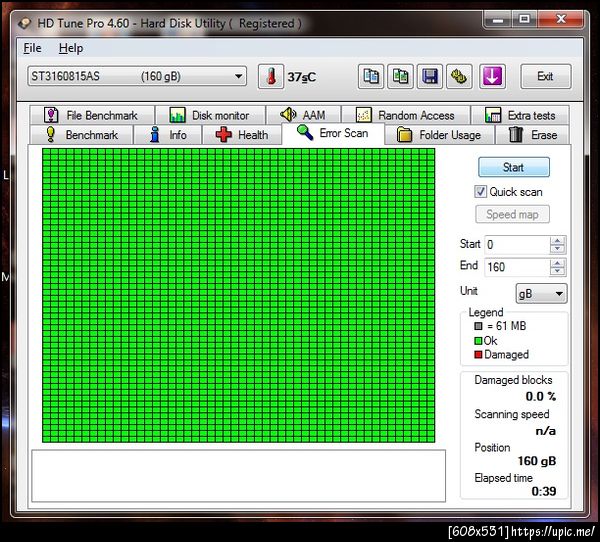Screen dimensions: 600x542
Task: Click the gray 61 MB legend swatch
Action: pyautogui.click(x=478, y=326)
